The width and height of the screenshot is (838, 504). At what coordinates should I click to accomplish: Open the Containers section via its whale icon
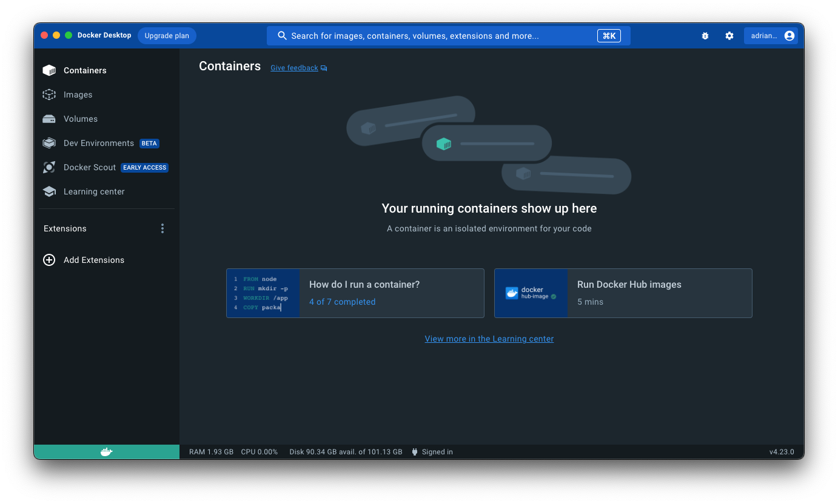[x=49, y=70]
